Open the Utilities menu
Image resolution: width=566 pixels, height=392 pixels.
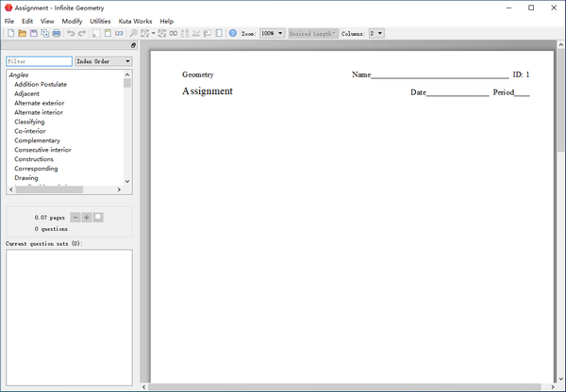pyautogui.click(x=100, y=21)
